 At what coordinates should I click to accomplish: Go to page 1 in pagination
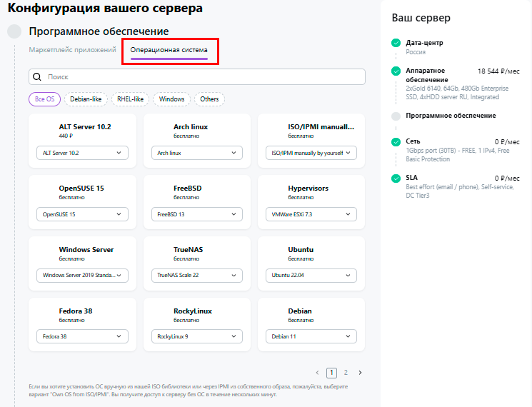331,373
